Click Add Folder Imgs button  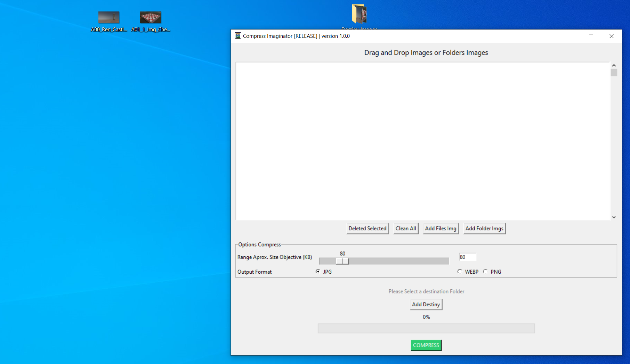pos(484,229)
